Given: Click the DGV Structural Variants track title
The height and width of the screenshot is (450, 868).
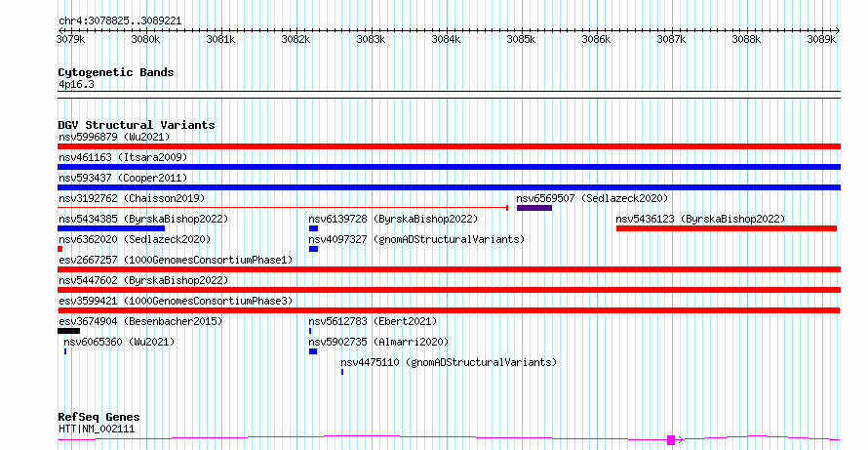Looking at the screenshot, I should 137,125.
